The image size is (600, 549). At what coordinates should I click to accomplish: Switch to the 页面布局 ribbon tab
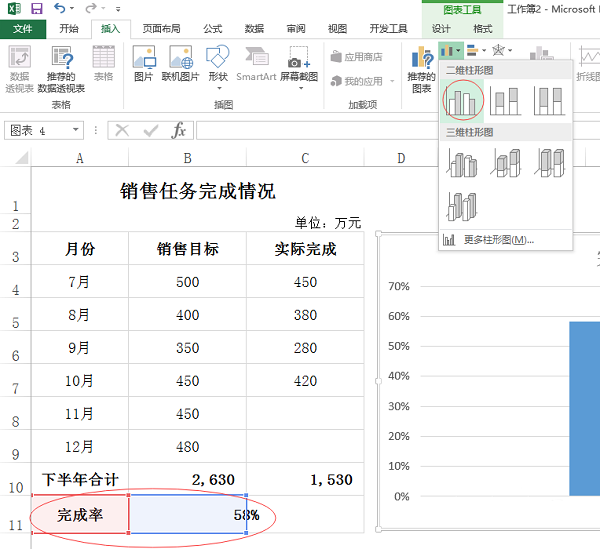coord(161,29)
